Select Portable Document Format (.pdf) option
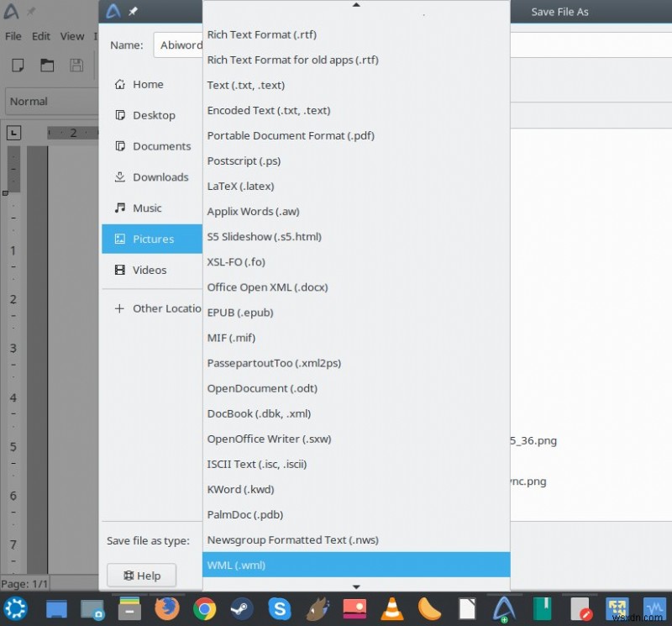The image size is (672, 626). (291, 135)
